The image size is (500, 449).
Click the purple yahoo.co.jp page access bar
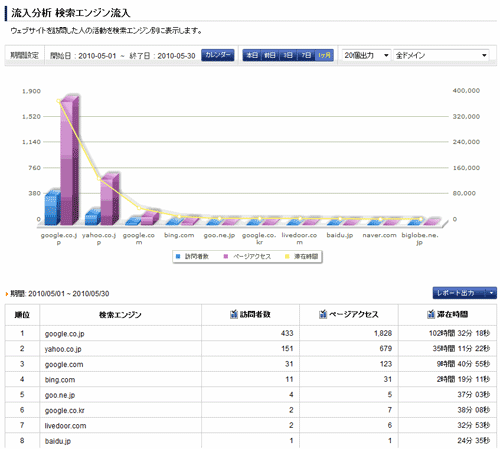[x=110, y=199]
